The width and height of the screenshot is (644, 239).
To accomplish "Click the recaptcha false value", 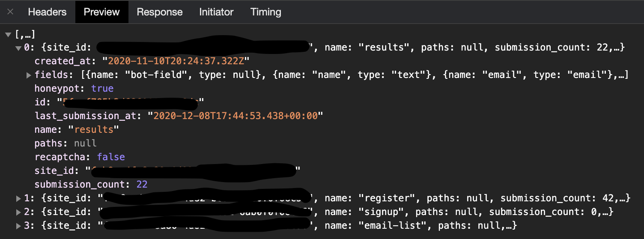I will 111,157.
